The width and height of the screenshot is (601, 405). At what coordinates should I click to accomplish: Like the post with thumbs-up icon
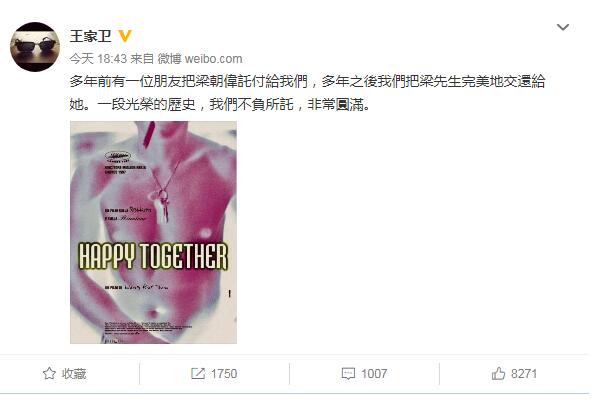498,373
